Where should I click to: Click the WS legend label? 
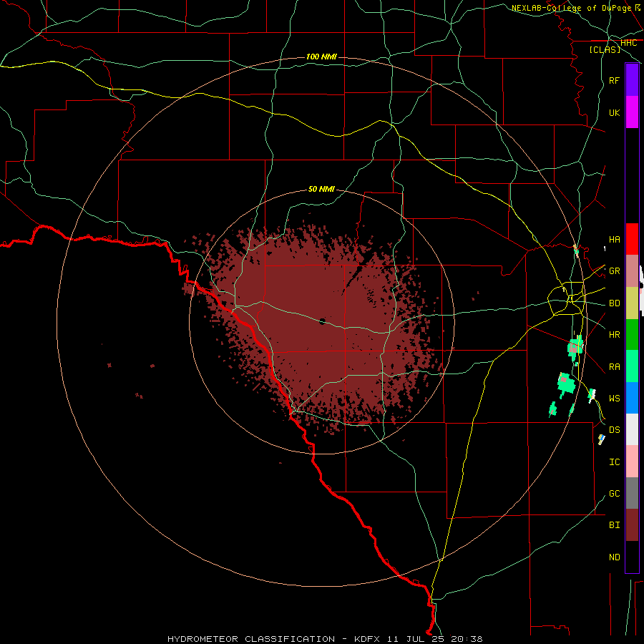pos(614,398)
